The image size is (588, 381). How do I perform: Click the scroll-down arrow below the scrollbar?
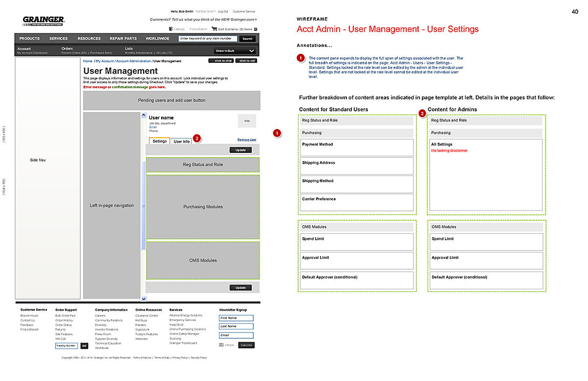(x=144, y=298)
